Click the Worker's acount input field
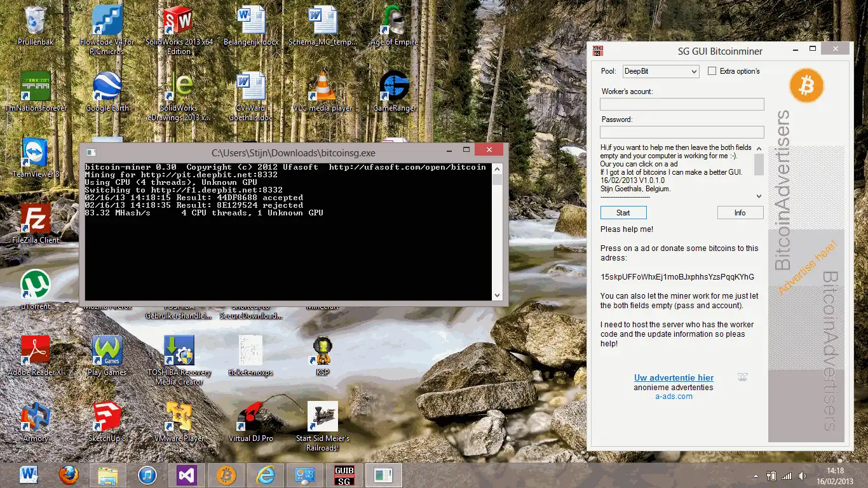The image size is (868, 488). click(682, 104)
